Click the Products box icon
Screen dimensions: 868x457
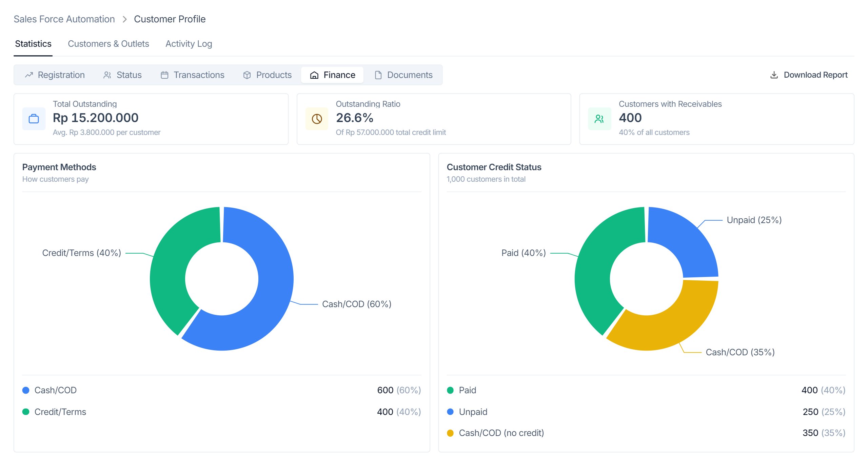point(247,75)
